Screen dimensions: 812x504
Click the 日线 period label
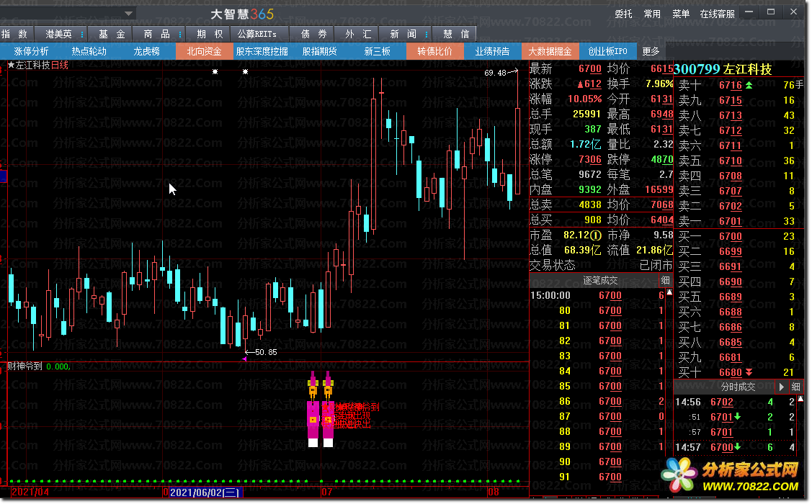pyautogui.click(x=60, y=66)
